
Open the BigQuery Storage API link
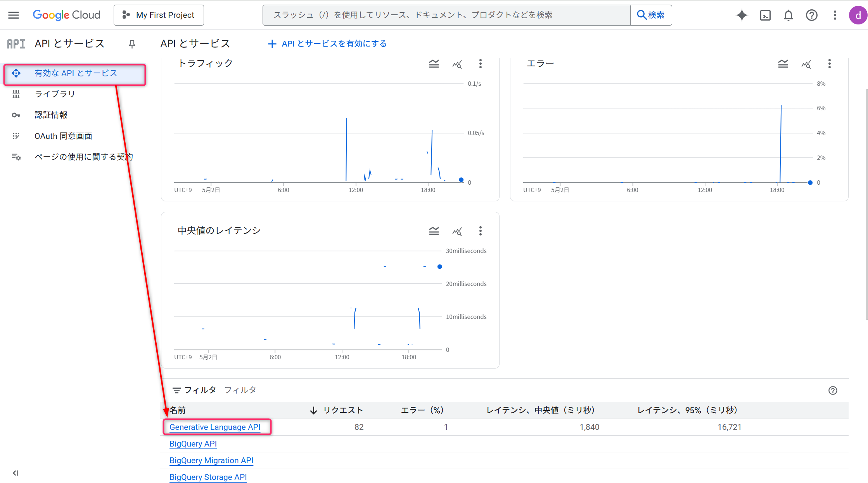(x=208, y=477)
